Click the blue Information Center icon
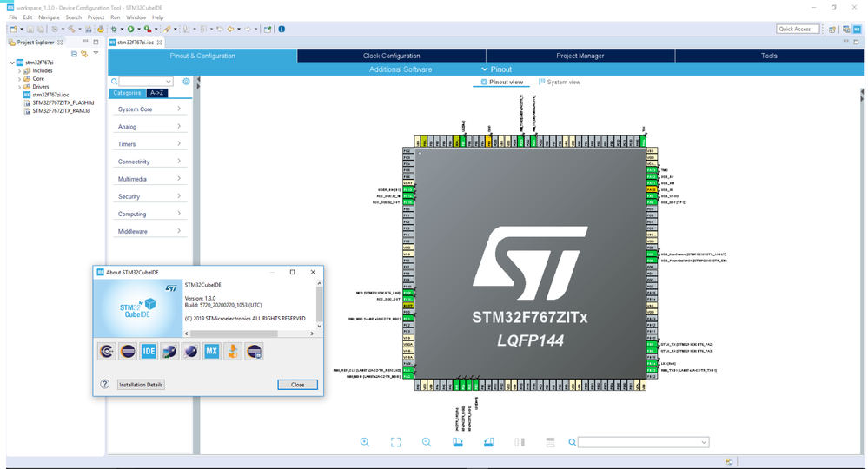This screenshot has height=469, width=868. click(x=282, y=29)
